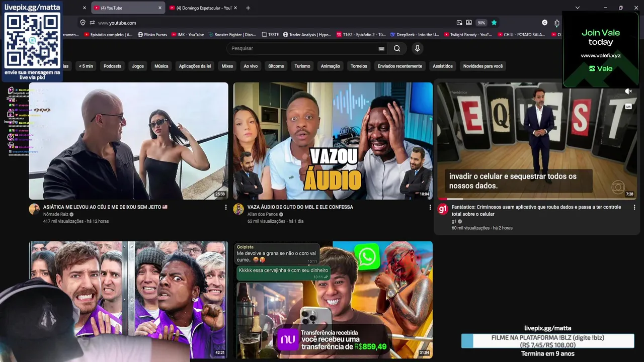Viewport: 644px width, 362px height.
Task: Select the Torneios filter chip
Action: 359,66
